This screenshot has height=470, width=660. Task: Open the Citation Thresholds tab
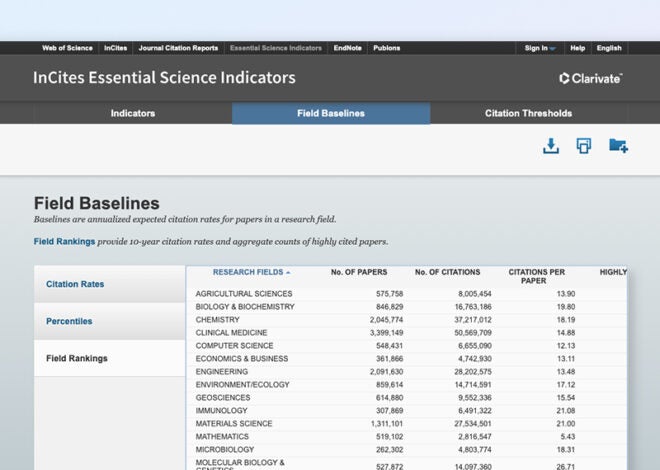coord(528,113)
